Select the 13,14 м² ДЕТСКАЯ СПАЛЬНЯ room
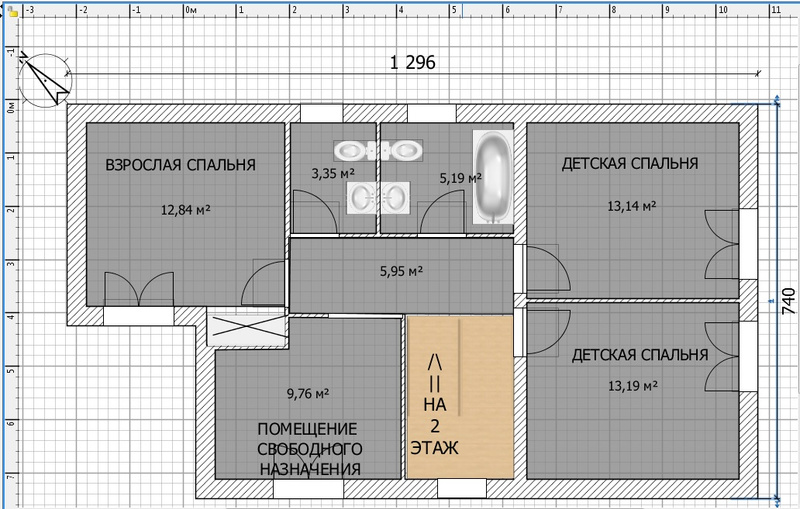 pos(633,210)
